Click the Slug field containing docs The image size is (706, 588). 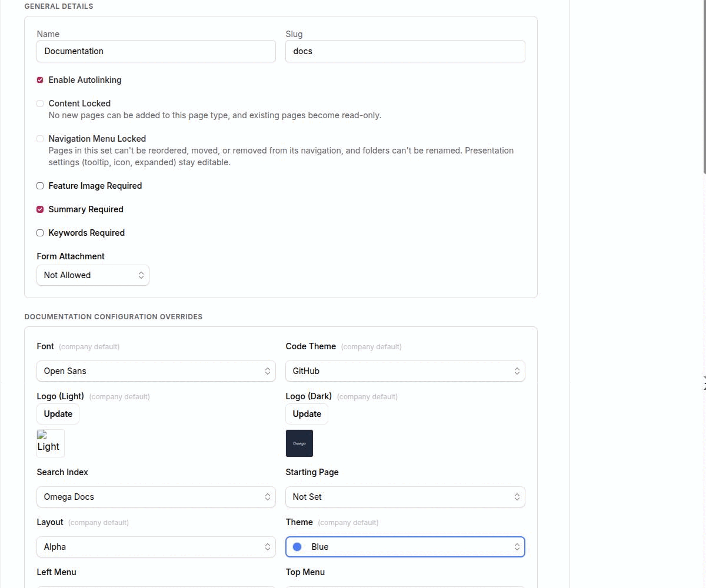pyautogui.click(x=405, y=51)
